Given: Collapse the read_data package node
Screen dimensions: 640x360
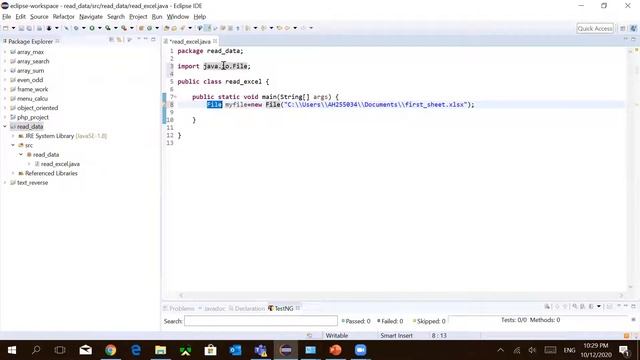Looking at the screenshot, I should (x=21, y=155).
